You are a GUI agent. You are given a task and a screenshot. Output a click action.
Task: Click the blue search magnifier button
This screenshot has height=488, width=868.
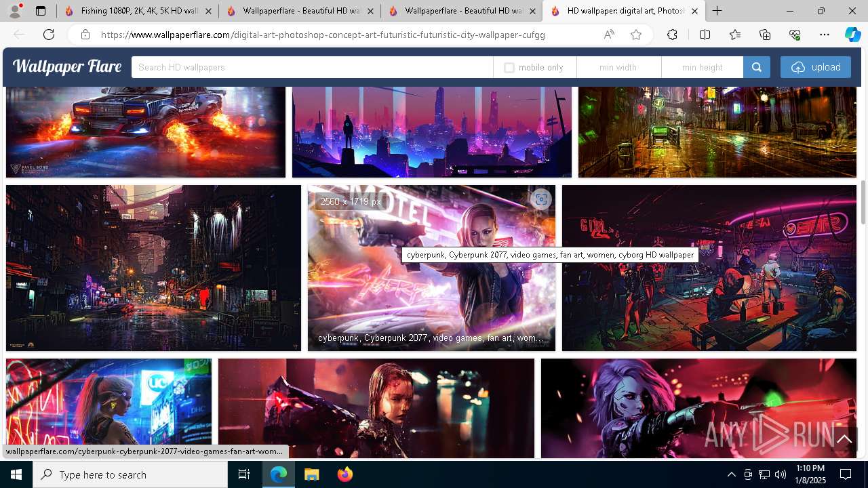[x=757, y=67]
